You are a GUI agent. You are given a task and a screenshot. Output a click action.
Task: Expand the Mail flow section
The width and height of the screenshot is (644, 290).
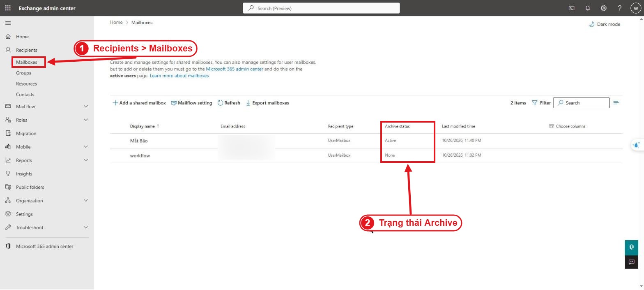pos(86,107)
